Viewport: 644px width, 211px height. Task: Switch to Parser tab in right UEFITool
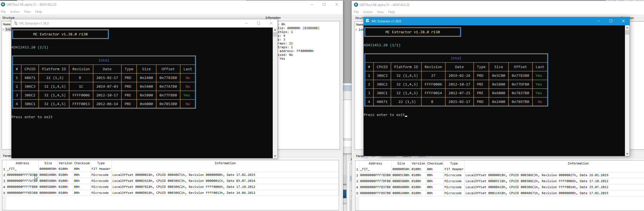coord(360,156)
